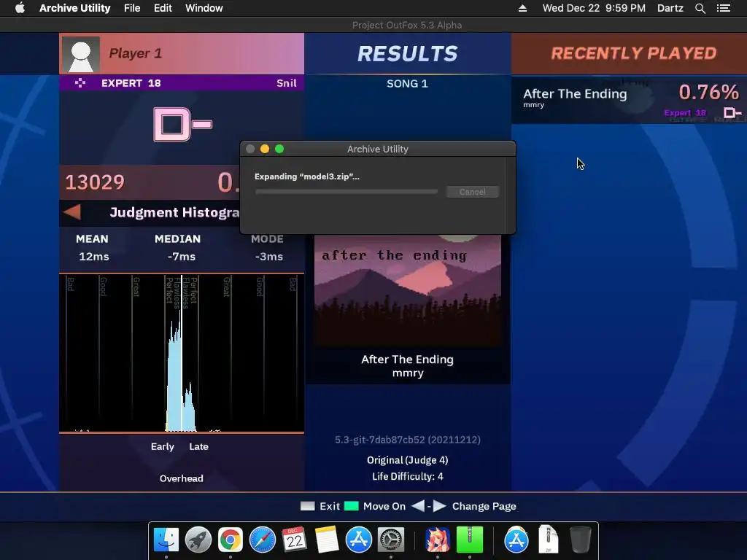Click the white Exit key indicator

[x=308, y=506]
